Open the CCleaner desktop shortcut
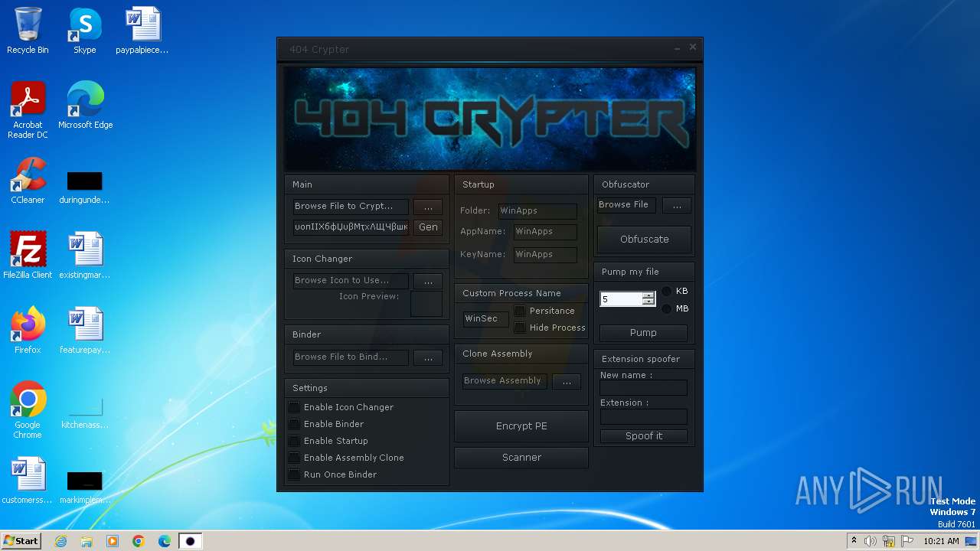 click(28, 181)
